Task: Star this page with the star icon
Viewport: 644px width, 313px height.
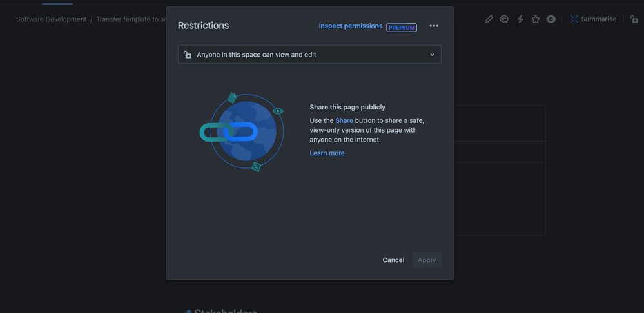Action: click(536, 19)
